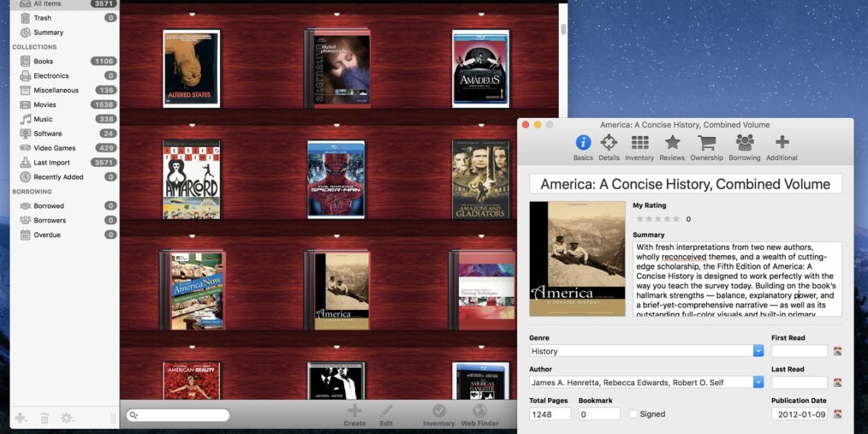Image resolution: width=868 pixels, height=434 pixels.
Task: Expand the Author dropdown list
Action: pos(758,382)
